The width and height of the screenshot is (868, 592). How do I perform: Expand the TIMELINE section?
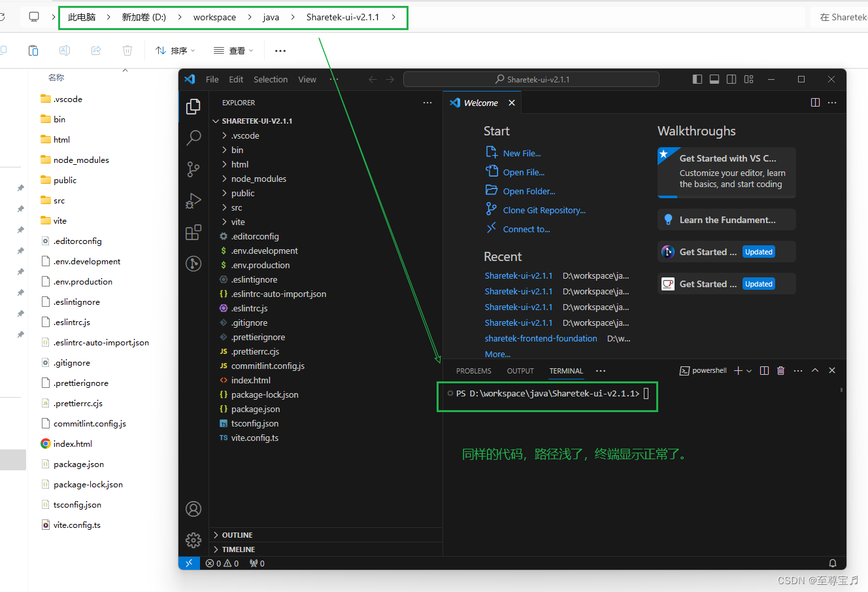[x=325, y=549]
